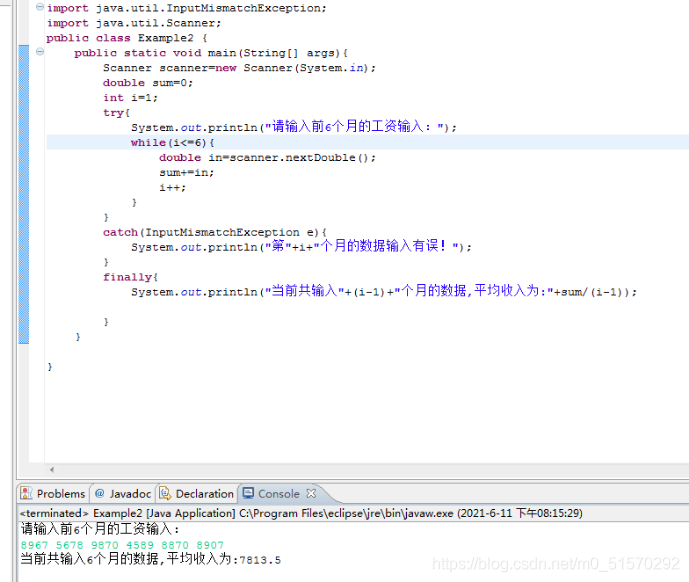Click the Javadoc @ icon

(x=100, y=493)
